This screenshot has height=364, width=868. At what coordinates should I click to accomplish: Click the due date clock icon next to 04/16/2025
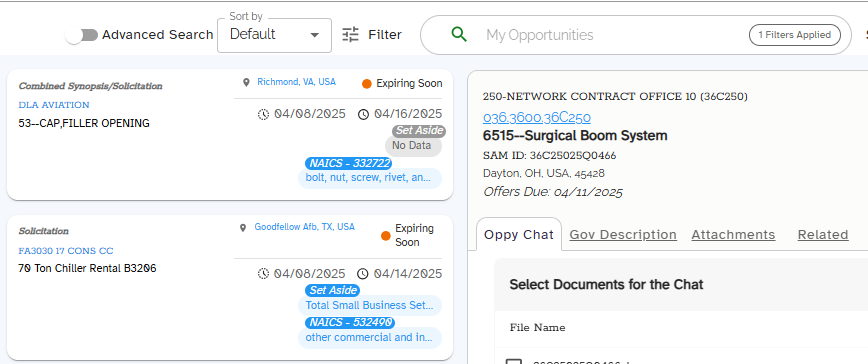tap(363, 115)
